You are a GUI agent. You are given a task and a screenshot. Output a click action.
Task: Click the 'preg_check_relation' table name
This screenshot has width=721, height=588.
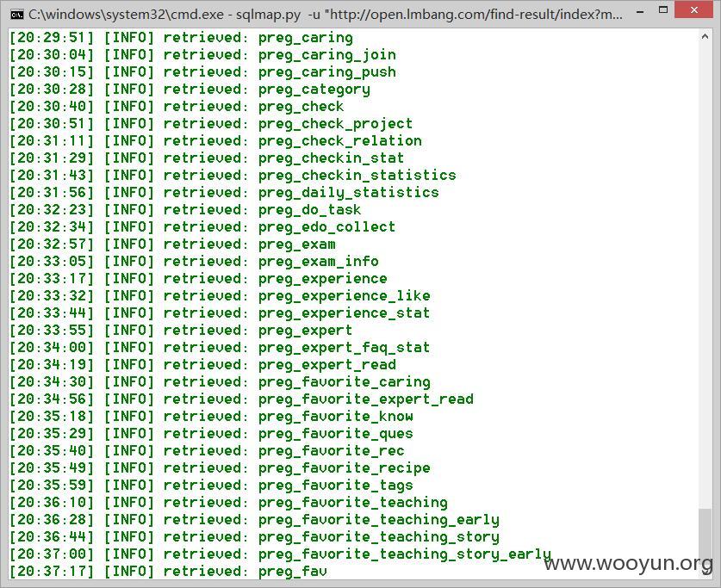tap(339, 141)
